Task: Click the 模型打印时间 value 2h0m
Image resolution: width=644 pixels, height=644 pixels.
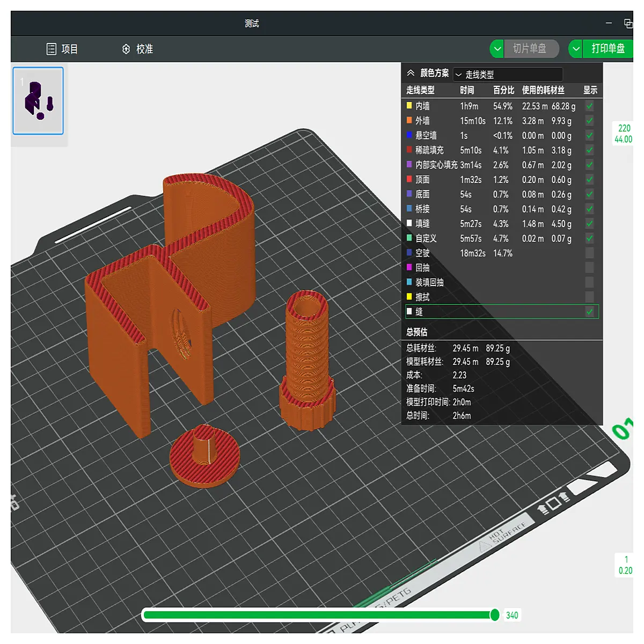Action: coord(462,402)
